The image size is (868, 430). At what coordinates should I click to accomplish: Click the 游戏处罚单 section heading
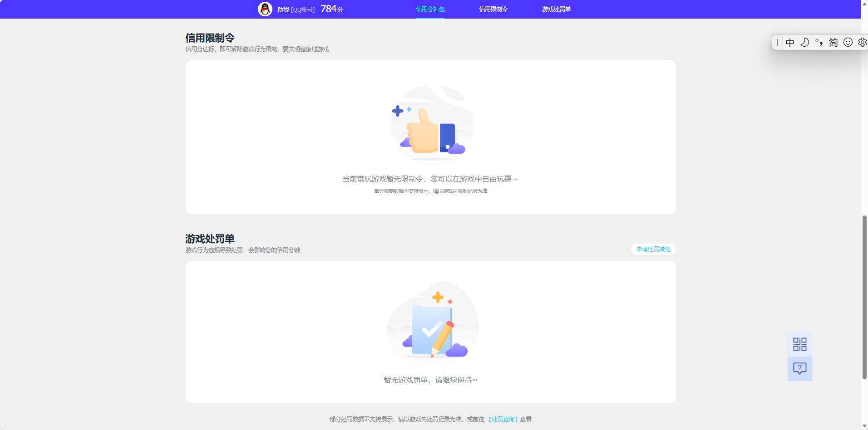click(210, 239)
